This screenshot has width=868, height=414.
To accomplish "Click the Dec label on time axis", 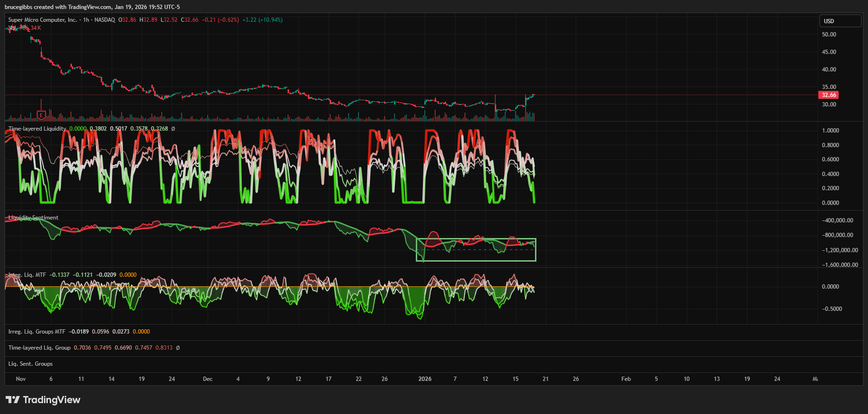I will point(208,379).
